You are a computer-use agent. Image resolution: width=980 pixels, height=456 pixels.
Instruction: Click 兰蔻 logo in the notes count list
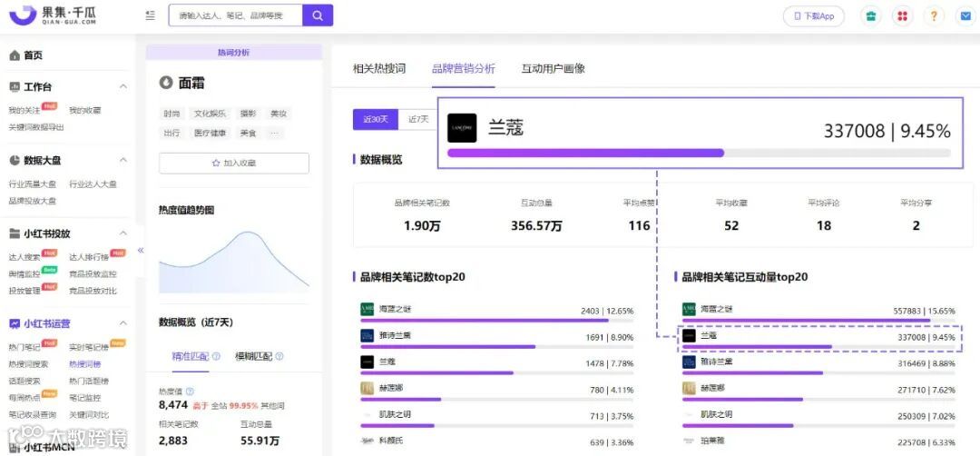[367, 362]
